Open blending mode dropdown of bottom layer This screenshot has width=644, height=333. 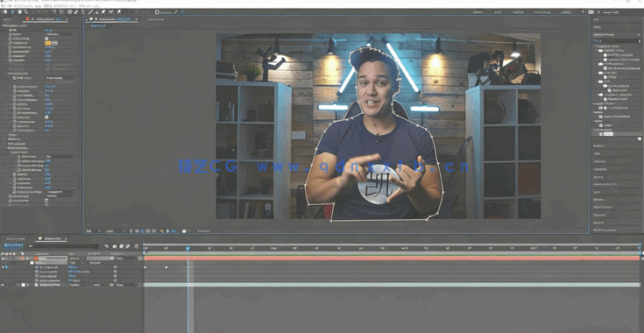(77, 285)
